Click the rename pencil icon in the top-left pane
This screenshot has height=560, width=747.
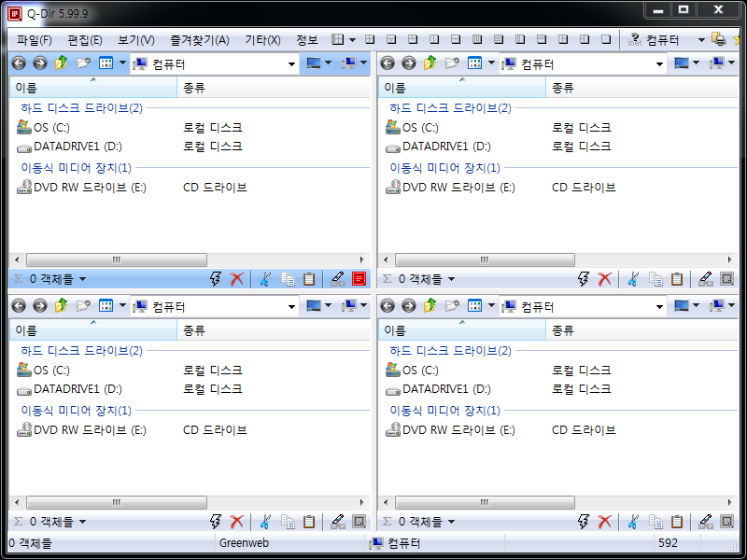[x=337, y=279]
